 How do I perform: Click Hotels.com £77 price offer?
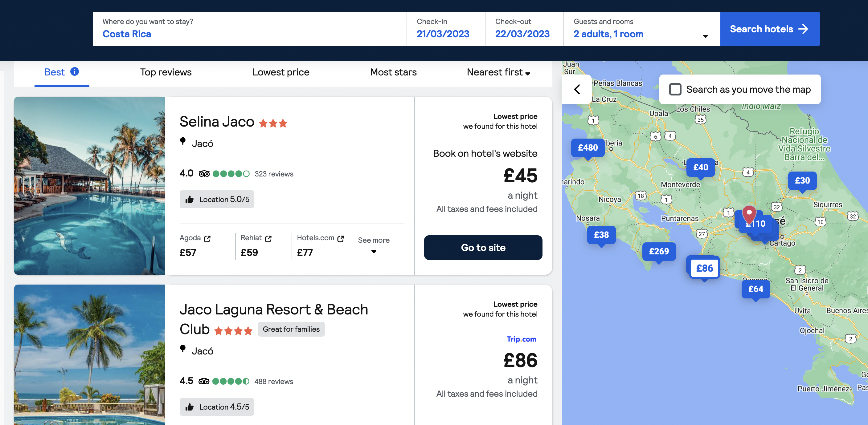coord(321,245)
